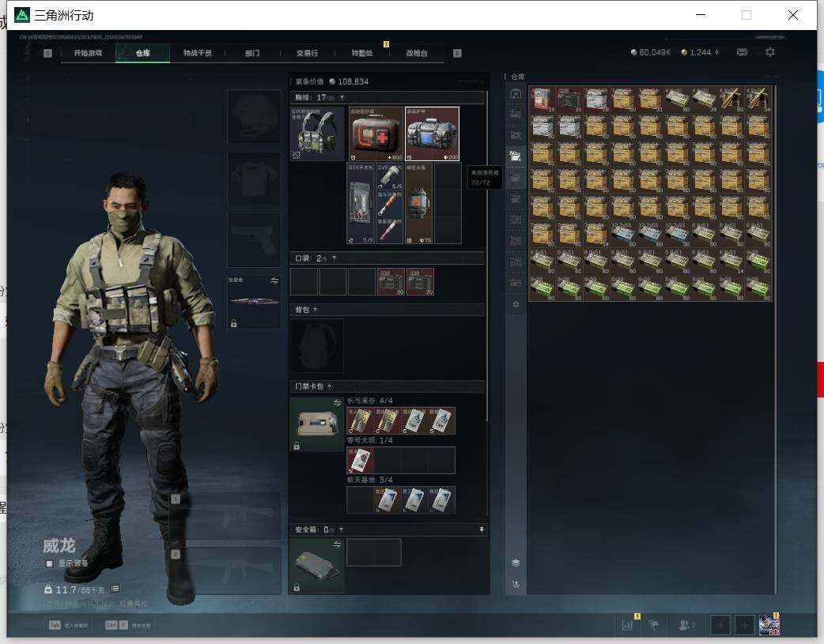Click the swap icon on the melee weapon slot
Image resolution: width=824 pixels, height=644 pixels.
coord(274,281)
